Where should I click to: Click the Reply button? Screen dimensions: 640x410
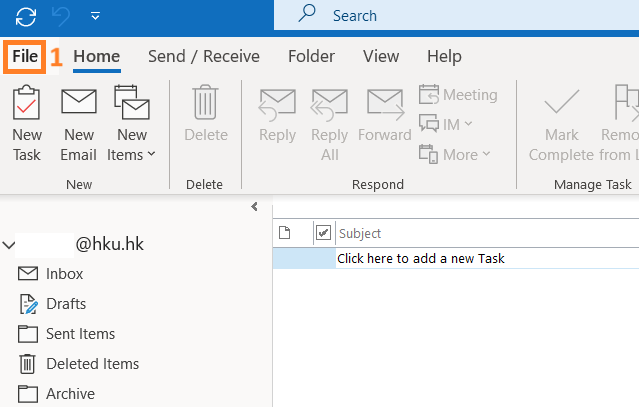click(x=277, y=116)
